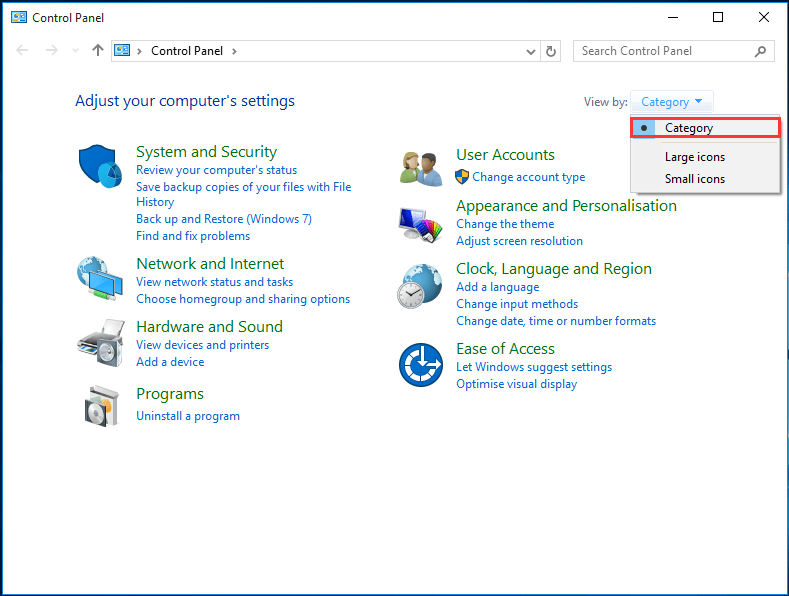Viewport: 789px width, 596px height.
Task: Open Ease of Access category heading
Action: [505, 349]
